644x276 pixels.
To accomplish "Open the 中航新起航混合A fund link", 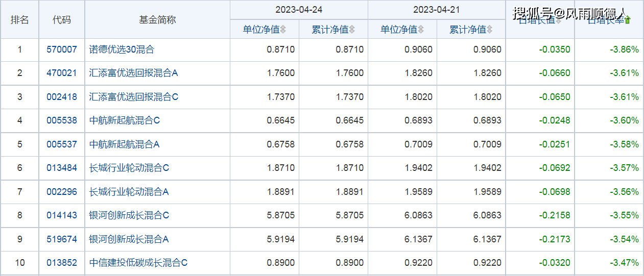I will pos(125,144).
